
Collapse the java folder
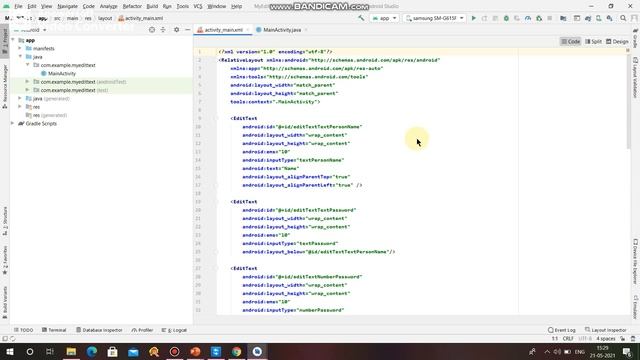[x=20, y=57]
